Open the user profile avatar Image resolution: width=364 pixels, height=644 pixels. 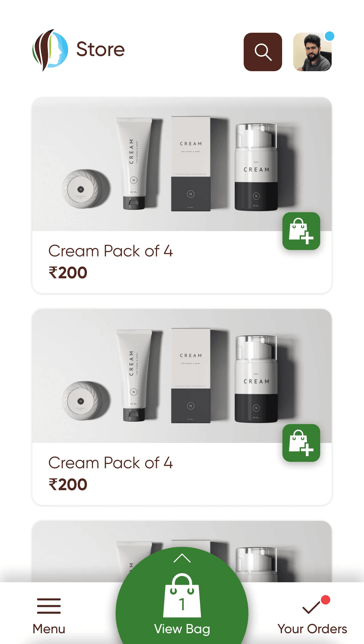(312, 52)
